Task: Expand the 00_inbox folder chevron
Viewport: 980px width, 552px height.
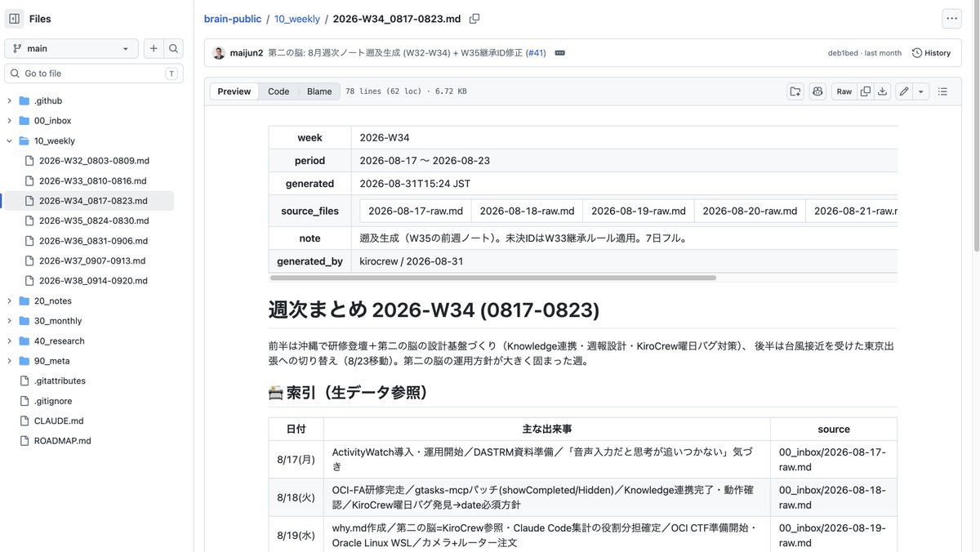Action: point(9,121)
